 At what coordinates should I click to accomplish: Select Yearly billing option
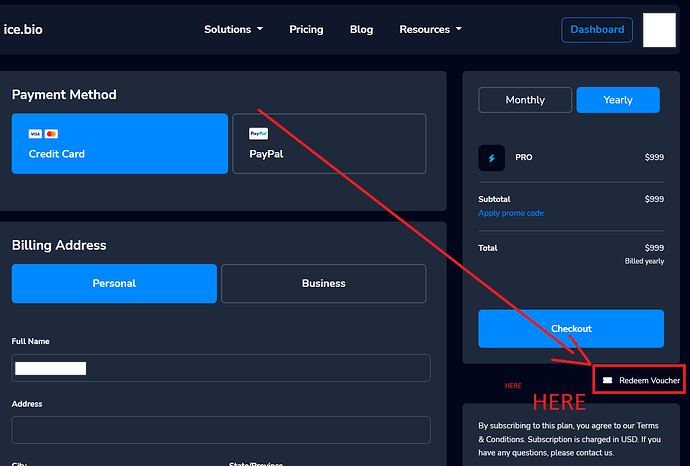click(618, 100)
